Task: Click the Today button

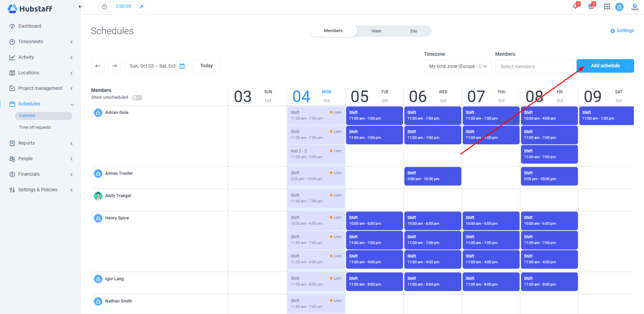Action: pos(206,65)
